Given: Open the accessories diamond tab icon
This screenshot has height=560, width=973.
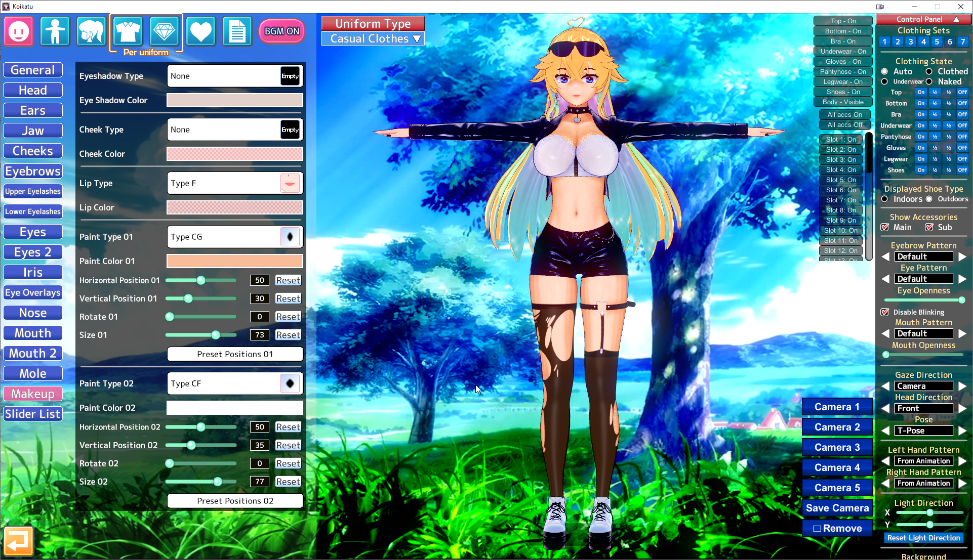Looking at the screenshot, I should coord(164,31).
